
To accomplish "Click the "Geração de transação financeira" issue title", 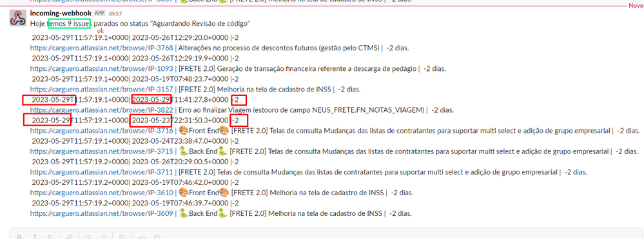I will (x=297, y=68).
